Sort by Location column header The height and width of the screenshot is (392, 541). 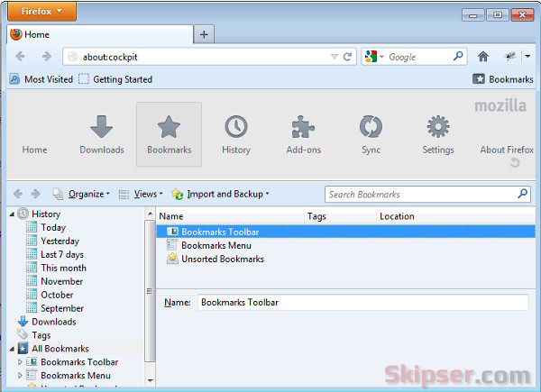[456, 216]
